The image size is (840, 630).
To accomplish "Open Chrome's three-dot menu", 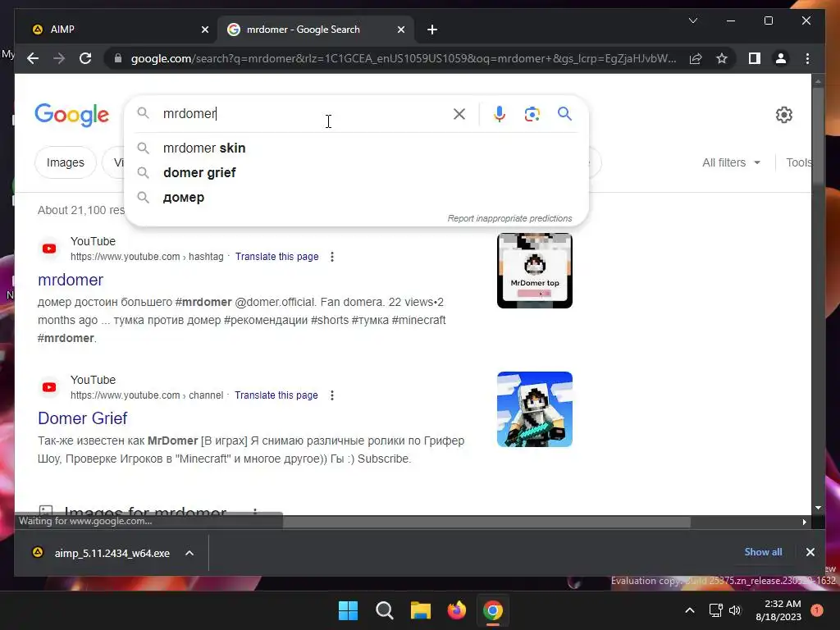I will [807, 58].
